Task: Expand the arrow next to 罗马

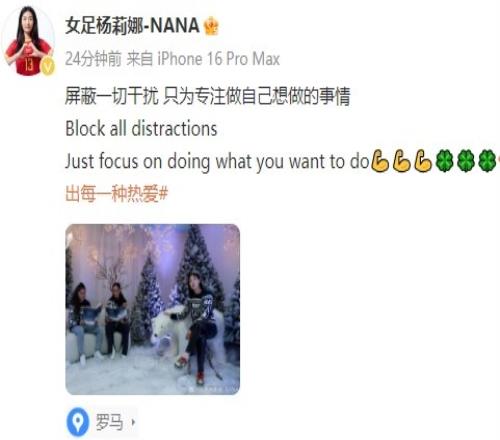Action: pos(133,422)
